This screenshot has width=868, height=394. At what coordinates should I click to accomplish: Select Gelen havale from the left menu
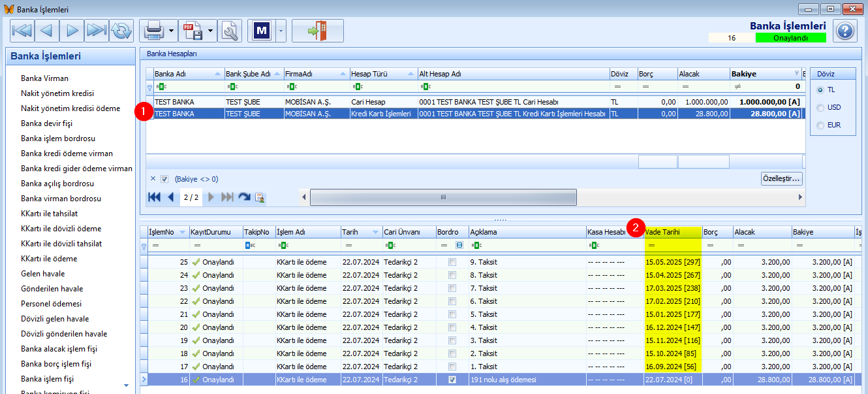click(x=43, y=274)
